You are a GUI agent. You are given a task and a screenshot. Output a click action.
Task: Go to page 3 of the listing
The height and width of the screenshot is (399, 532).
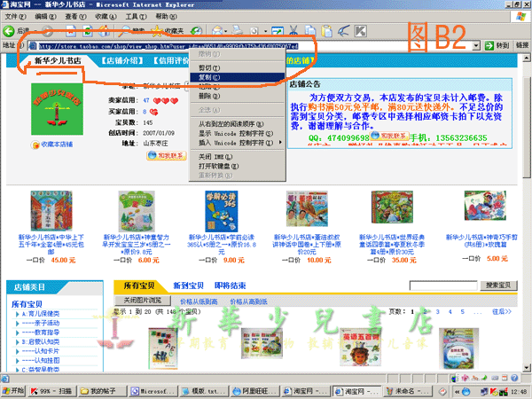tap(438, 311)
